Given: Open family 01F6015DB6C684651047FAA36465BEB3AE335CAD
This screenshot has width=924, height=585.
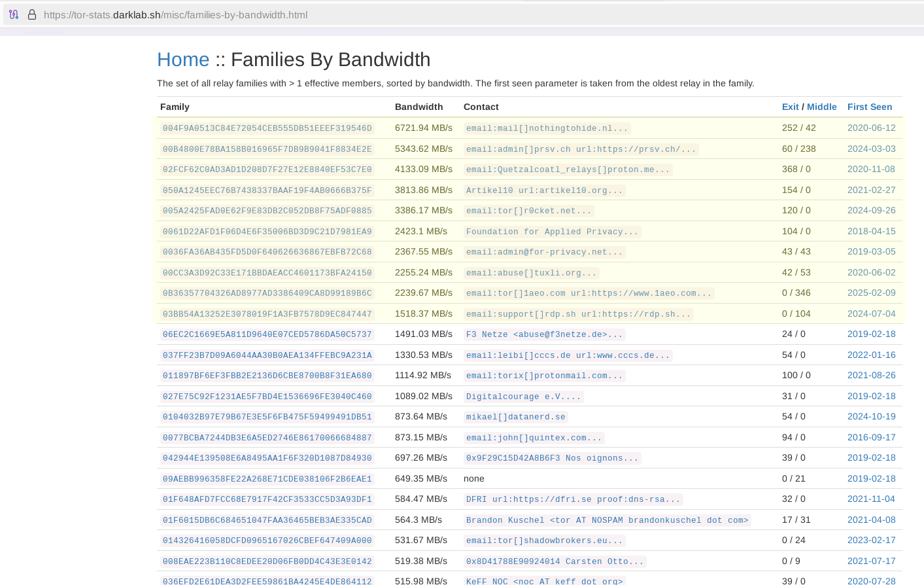Looking at the screenshot, I should coord(267,520).
